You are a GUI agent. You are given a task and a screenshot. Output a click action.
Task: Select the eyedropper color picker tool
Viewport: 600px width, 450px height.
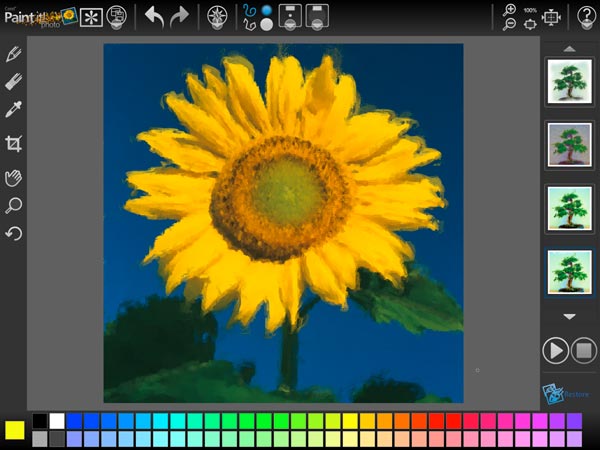coord(14,110)
